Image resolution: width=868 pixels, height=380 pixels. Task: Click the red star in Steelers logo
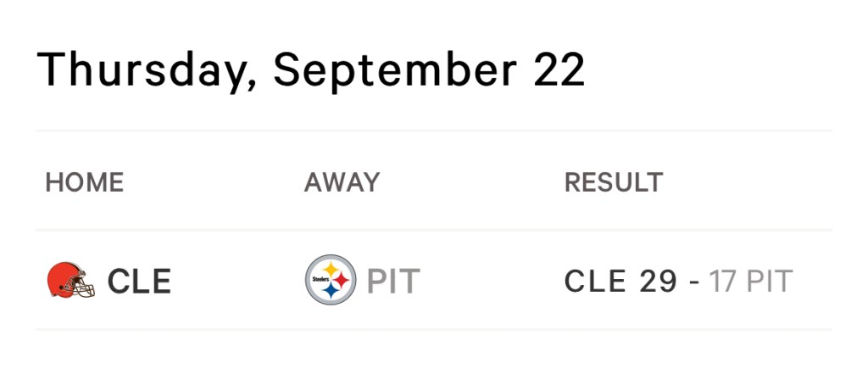342,280
